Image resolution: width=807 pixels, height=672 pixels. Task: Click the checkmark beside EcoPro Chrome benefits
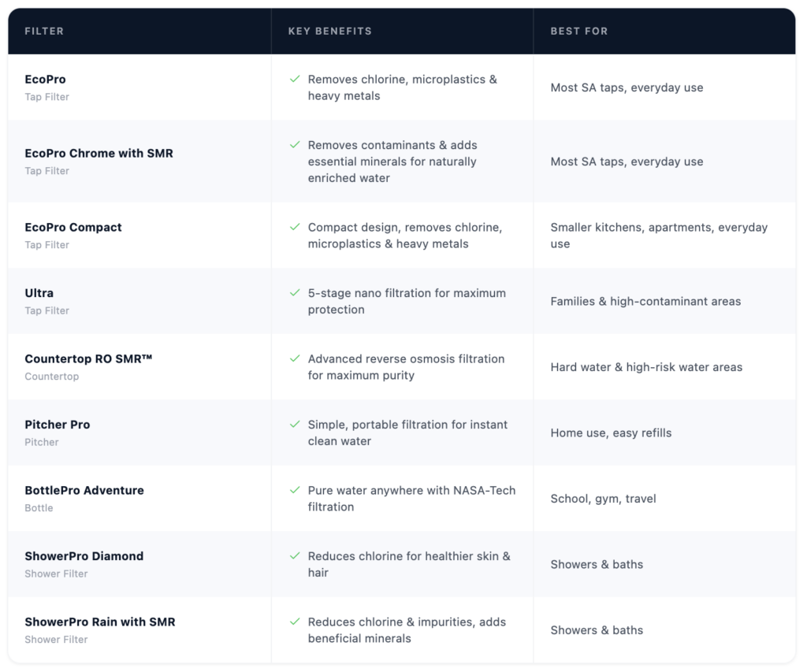[x=295, y=145]
